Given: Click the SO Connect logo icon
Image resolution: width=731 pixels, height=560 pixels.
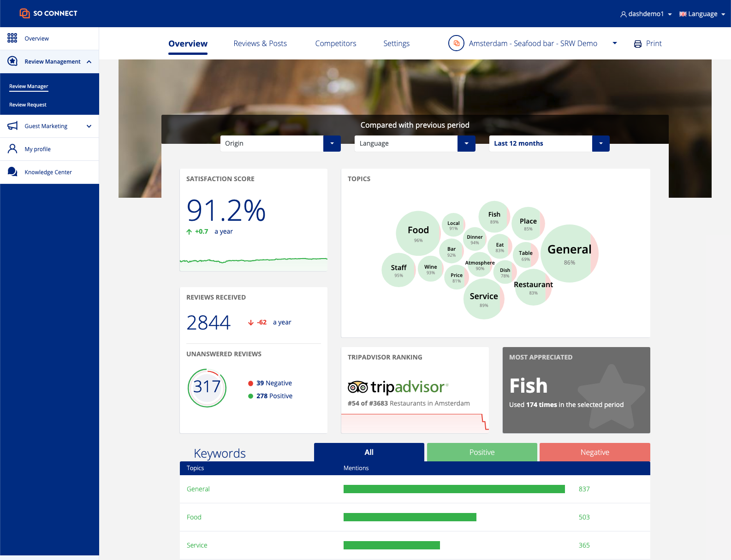Looking at the screenshot, I should (x=24, y=13).
